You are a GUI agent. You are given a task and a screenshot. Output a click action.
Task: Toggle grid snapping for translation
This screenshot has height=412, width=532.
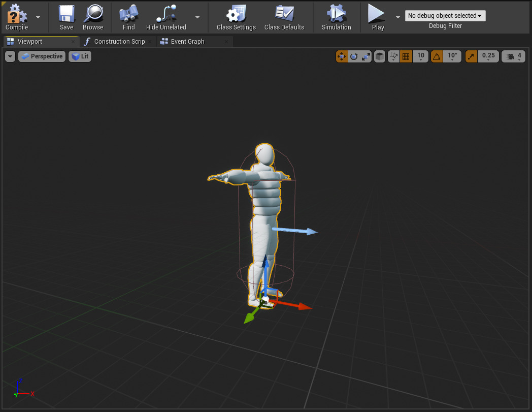click(406, 56)
